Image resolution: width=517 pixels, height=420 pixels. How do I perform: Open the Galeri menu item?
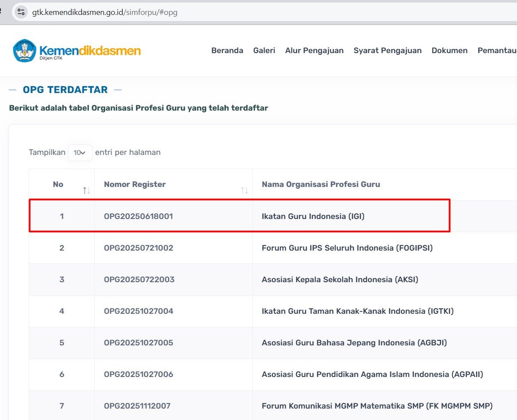coord(264,50)
